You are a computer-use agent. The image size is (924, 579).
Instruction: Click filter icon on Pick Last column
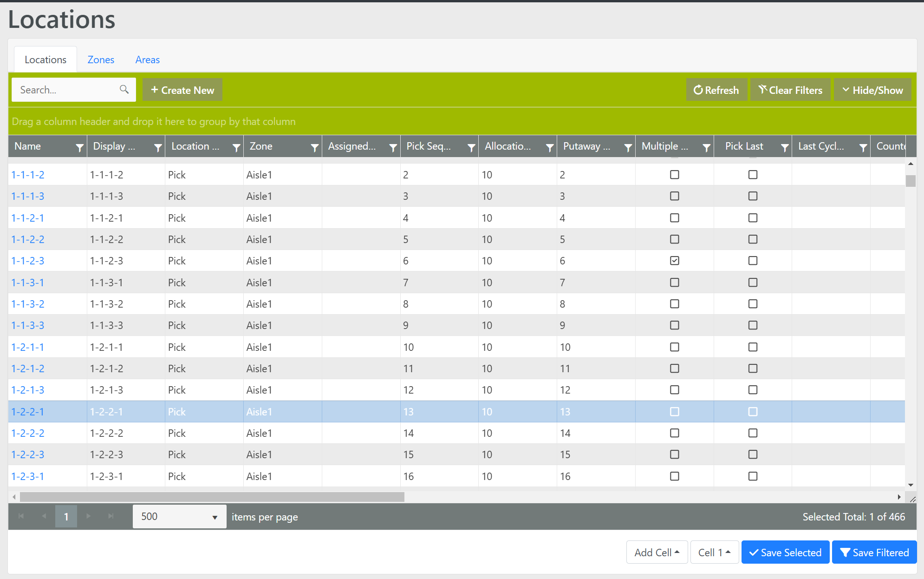coord(785,147)
